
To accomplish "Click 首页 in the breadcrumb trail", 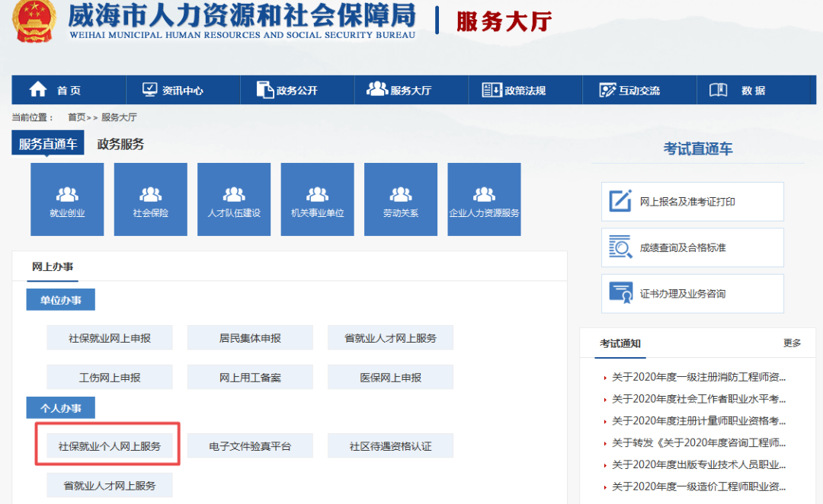I will pos(78,117).
